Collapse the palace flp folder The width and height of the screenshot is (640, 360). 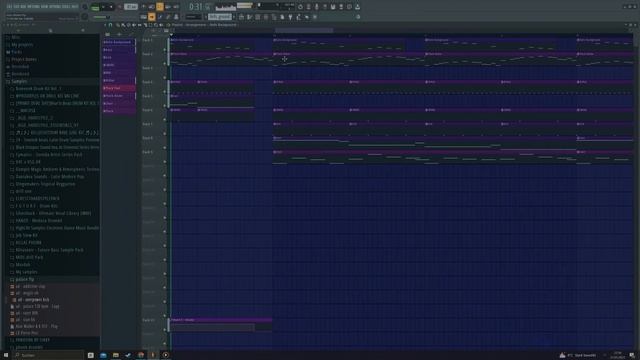pos(24,279)
